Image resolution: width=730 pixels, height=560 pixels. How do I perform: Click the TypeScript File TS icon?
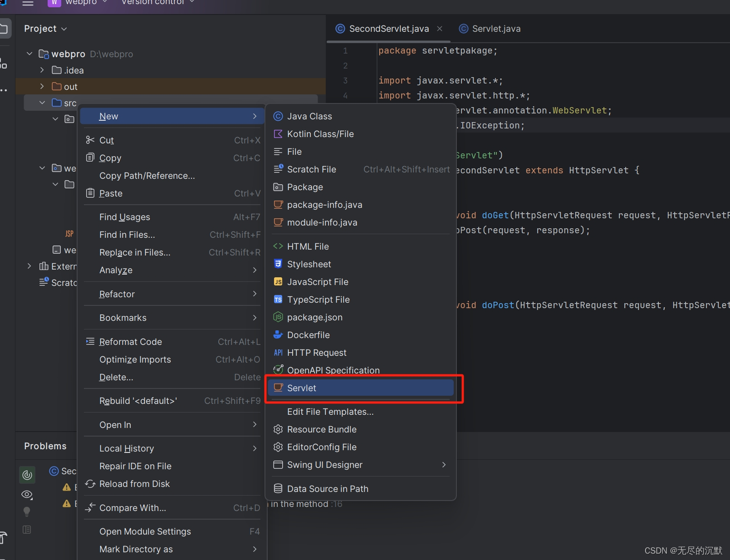coord(278,300)
